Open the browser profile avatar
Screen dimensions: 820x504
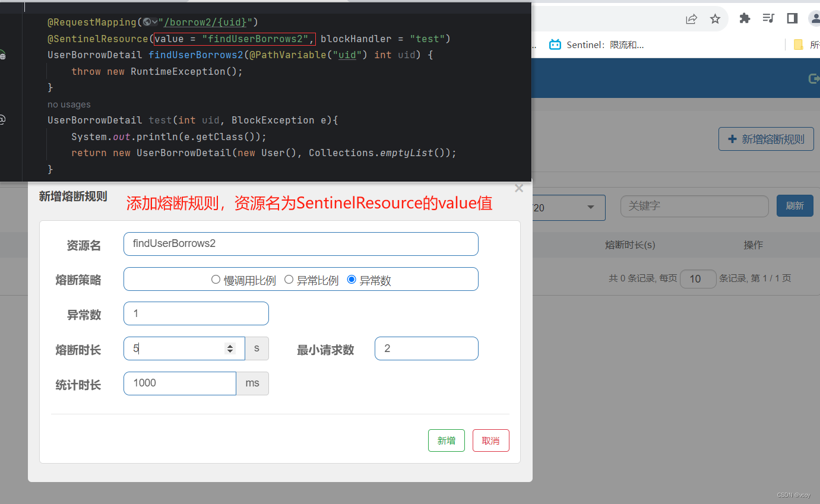pyautogui.click(x=815, y=18)
